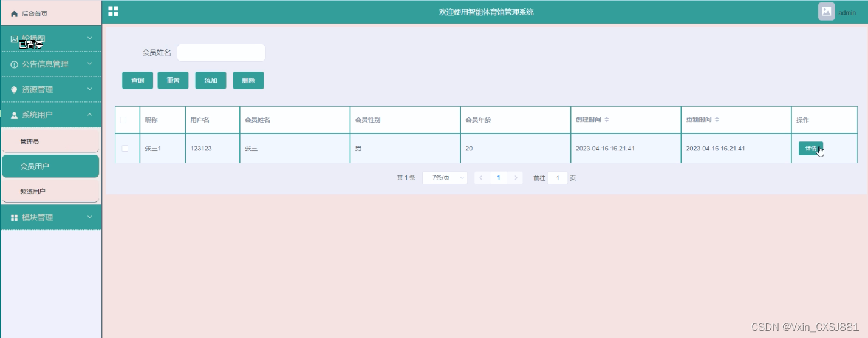This screenshot has width=868, height=338.
Task: Expand the 公告信息管理 chevron
Action: [89, 64]
